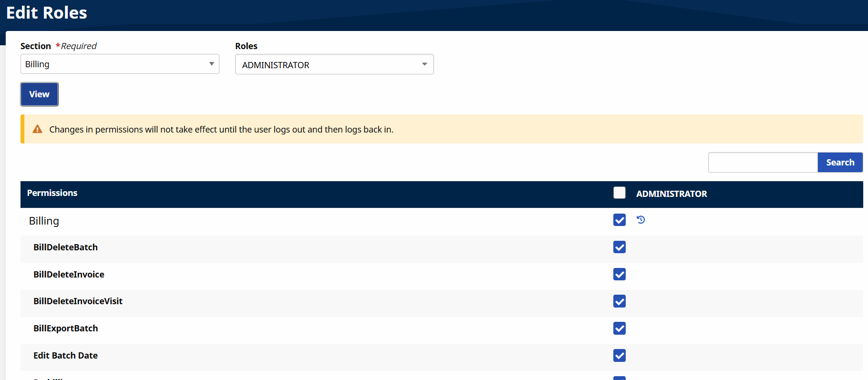Click the history revert icon beside Billing
Viewport: 868px width, 380px height.
pos(641,220)
